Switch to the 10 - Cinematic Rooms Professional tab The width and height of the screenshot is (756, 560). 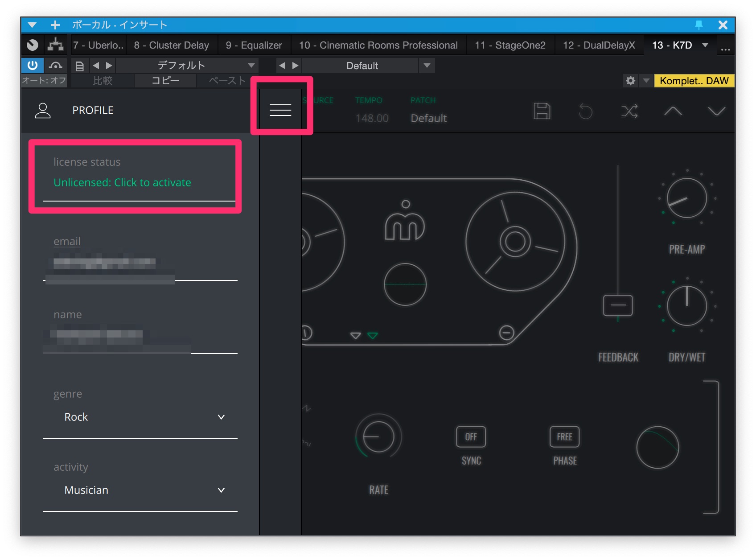[x=378, y=45]
